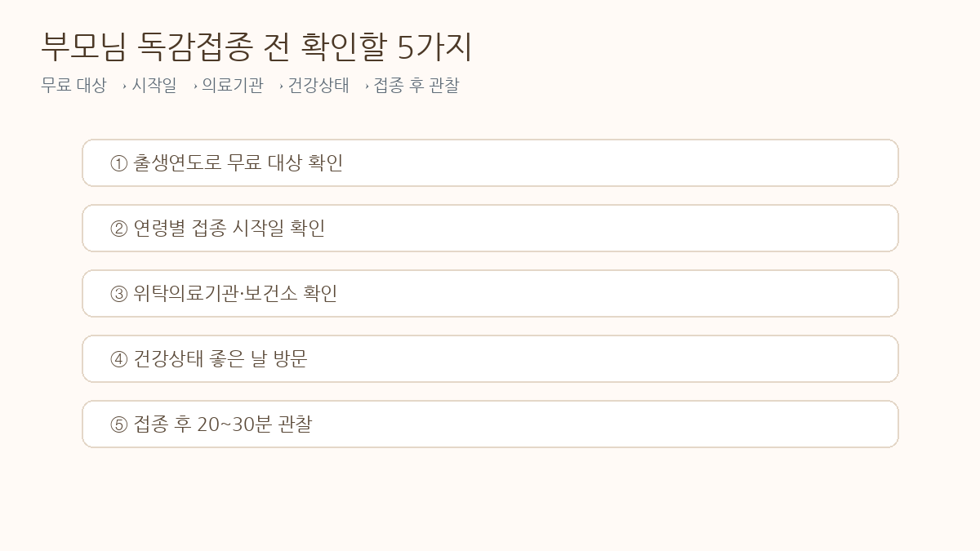Click the small arrow before 시작일
980x551 pixels.
[x=124, y=86]
